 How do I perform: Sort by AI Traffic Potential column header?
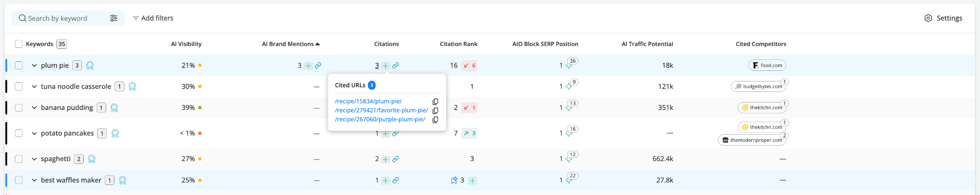(647, 44)
